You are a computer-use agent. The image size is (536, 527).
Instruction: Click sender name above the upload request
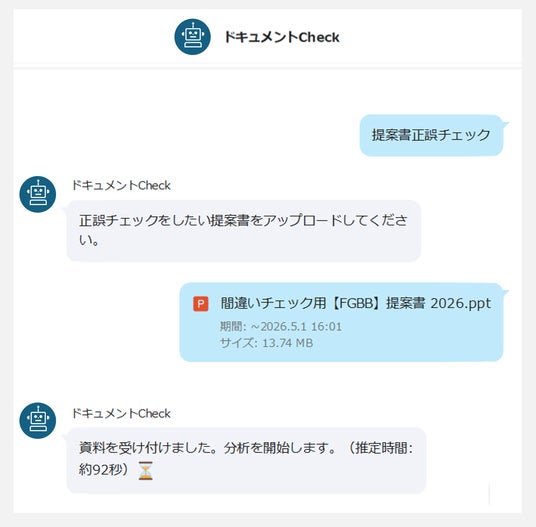[x=121, y=185]
